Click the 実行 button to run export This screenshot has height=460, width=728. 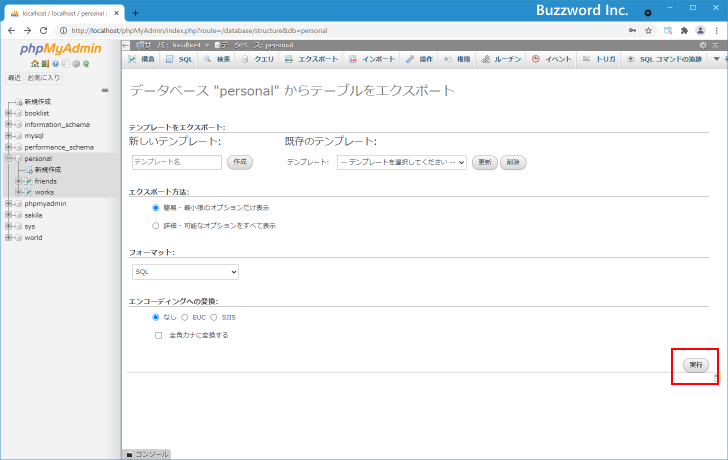pos(696,365)
